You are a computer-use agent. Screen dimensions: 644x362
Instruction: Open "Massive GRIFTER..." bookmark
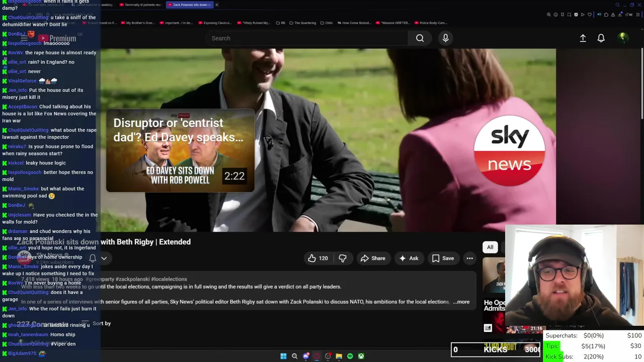point(393,23)
